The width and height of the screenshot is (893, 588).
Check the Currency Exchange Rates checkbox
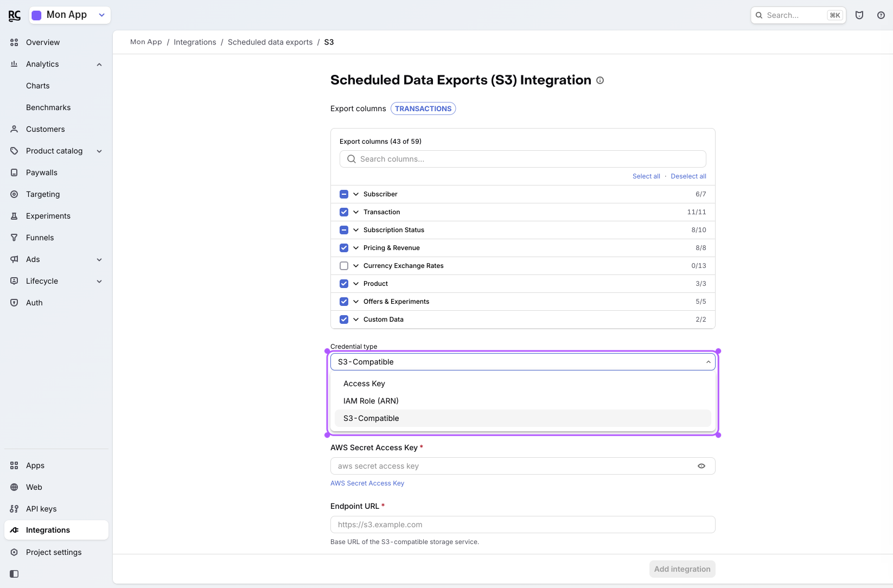(344, 266)
